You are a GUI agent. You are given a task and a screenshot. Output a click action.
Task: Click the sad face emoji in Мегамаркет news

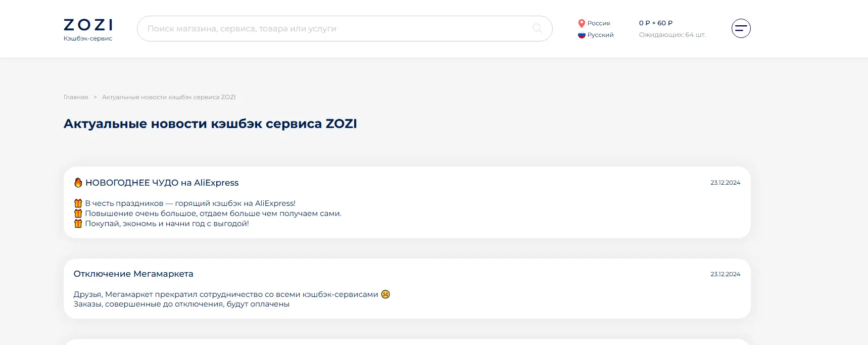[385, 294]
